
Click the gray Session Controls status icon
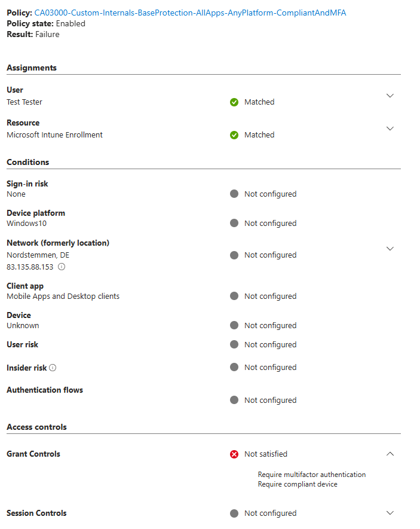(x=234, y=513)
